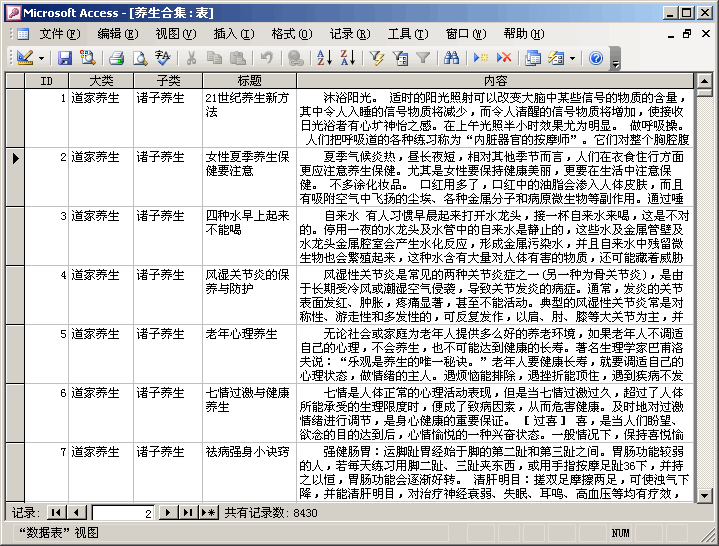The image size is (719, 546).
Task: Open the 帮助(H) menu
Action: (x=524, y=34)
